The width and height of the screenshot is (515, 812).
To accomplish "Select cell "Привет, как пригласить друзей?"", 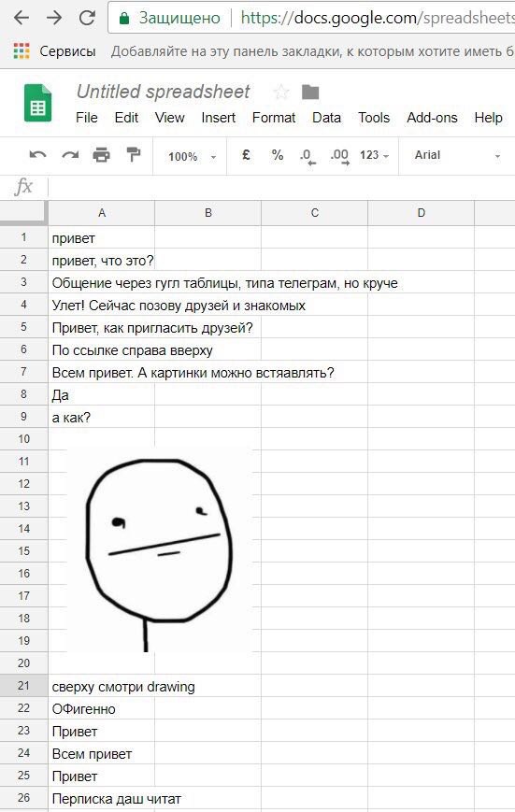I will 102,327.
